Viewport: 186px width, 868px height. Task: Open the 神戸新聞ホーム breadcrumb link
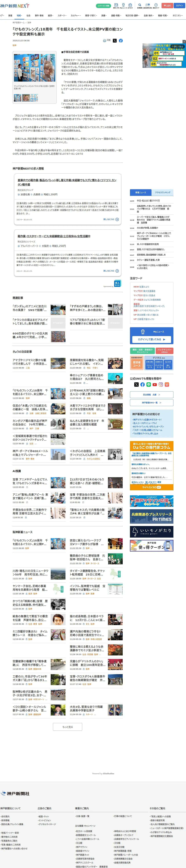click(x=19, y=23)
